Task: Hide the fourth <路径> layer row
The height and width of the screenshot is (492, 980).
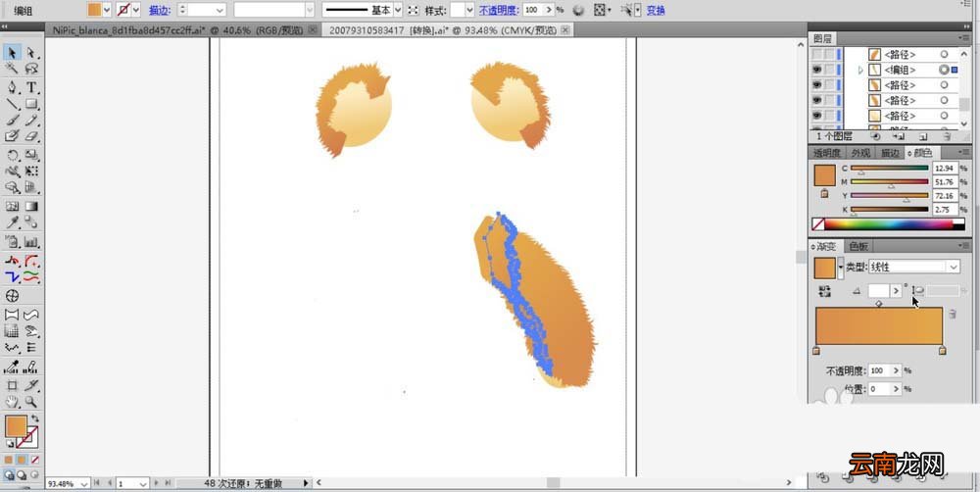Action: [816, 100]
